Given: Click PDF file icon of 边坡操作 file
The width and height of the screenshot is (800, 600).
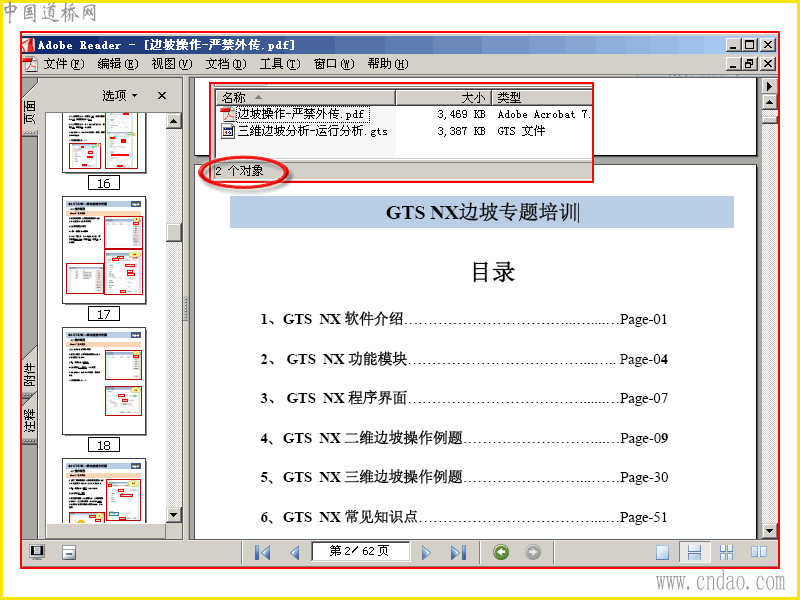Looking at the screenshot, I should [228, 114].
